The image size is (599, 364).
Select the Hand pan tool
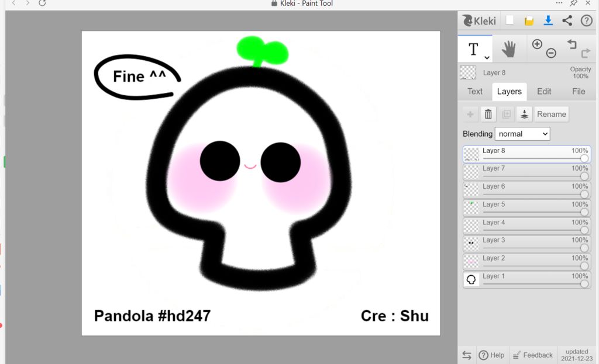coord(509,49)
